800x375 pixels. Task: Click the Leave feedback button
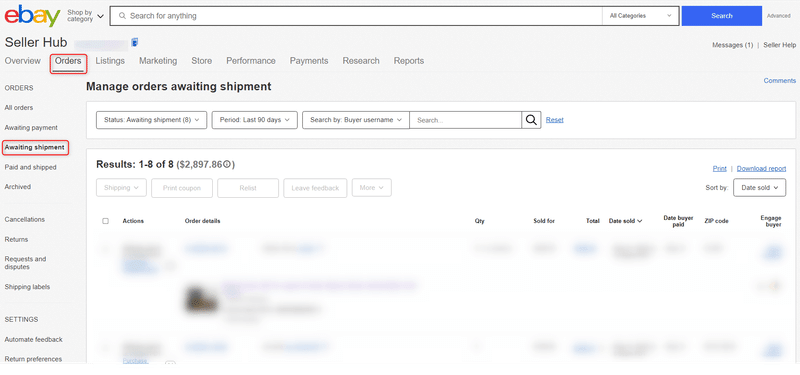point(315,188)
